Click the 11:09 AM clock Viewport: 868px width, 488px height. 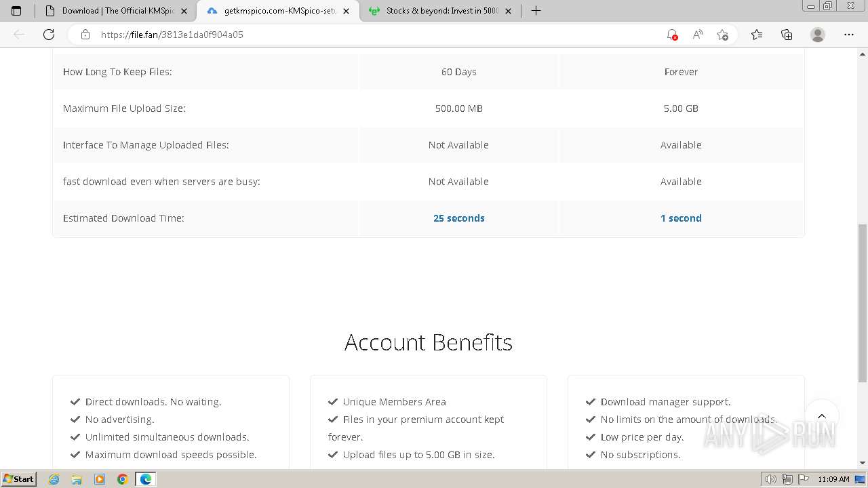click(x=833, y=479)
